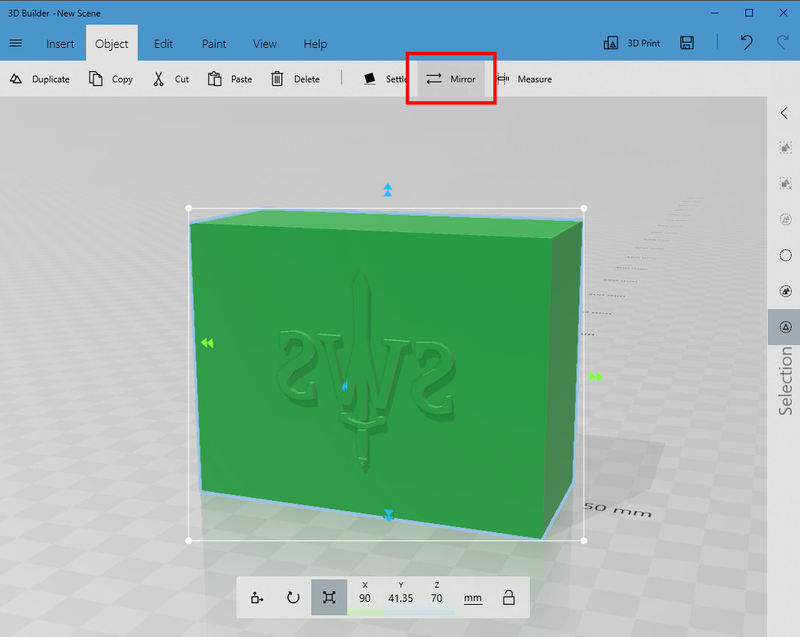Image resolution: width=800 pixels, height=637 pixels.
Task: Open the Help tab
Action: pyautogui.click(x=315, y=44)
